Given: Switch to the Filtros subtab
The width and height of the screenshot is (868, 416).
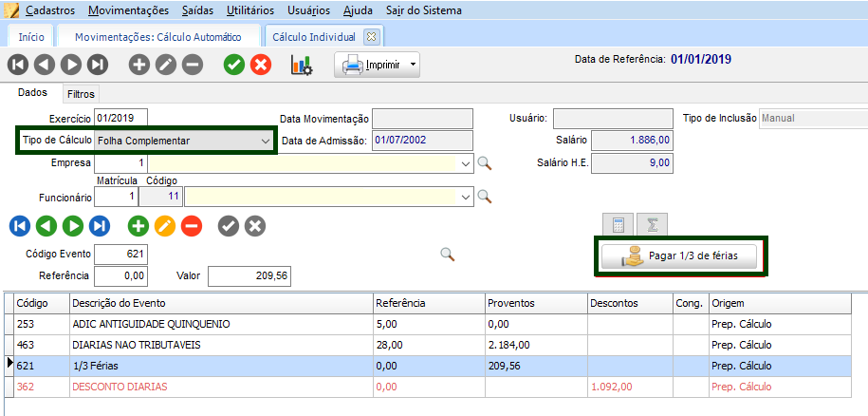Looking at the screenshot, I should coord(81,94).
